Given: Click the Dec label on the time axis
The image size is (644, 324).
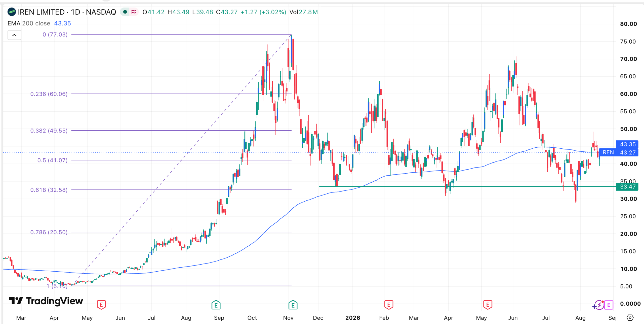Looking at the screenshot, I should click(x=318, y=318).
